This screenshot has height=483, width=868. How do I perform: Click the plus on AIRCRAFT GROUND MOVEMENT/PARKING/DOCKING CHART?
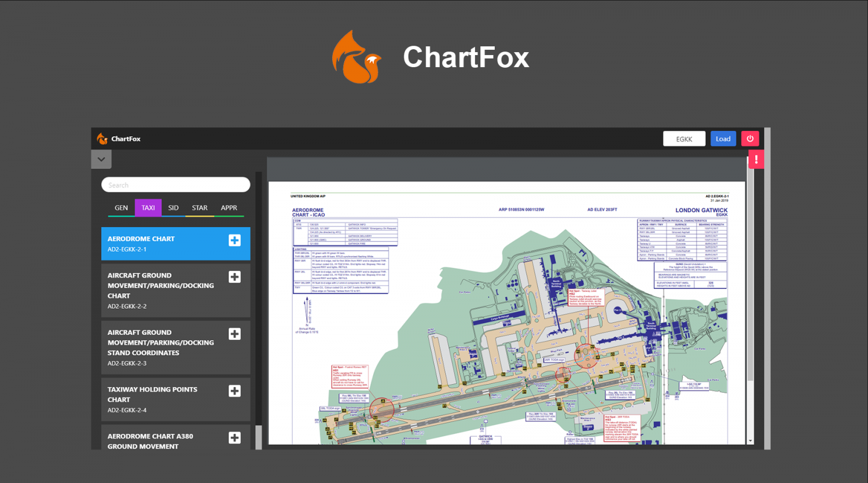tap(234, 277)
